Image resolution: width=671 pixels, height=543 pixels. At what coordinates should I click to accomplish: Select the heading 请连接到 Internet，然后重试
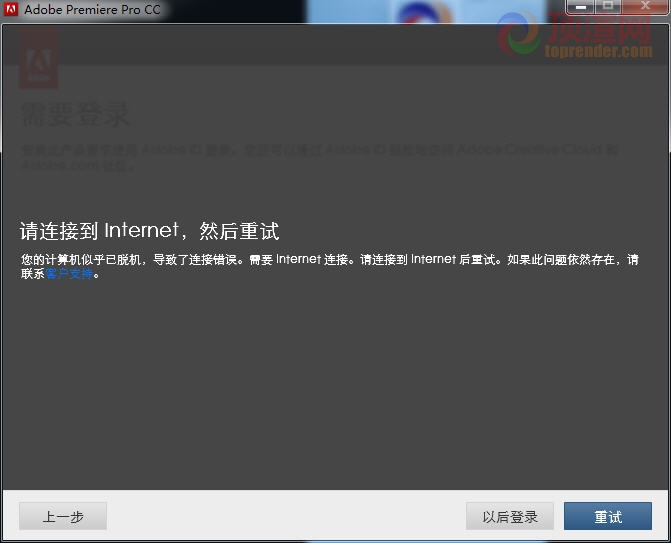pyautogui.click(x=149, y=231)
